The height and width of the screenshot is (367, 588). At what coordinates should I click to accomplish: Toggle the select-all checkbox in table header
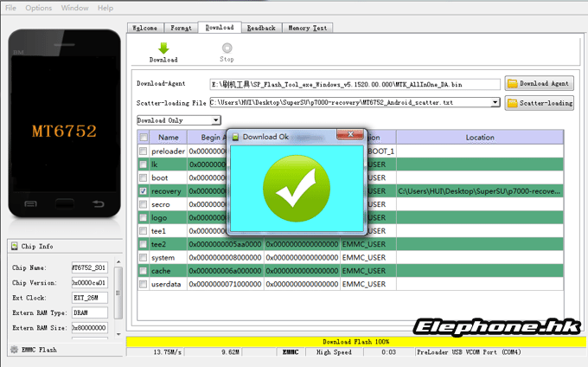[144, 138]
